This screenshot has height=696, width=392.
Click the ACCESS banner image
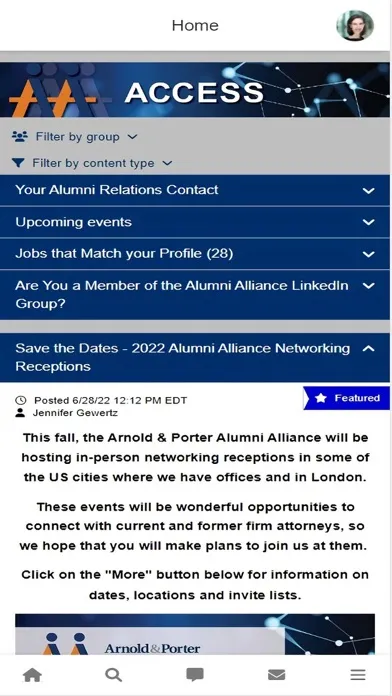click(195, 90)
